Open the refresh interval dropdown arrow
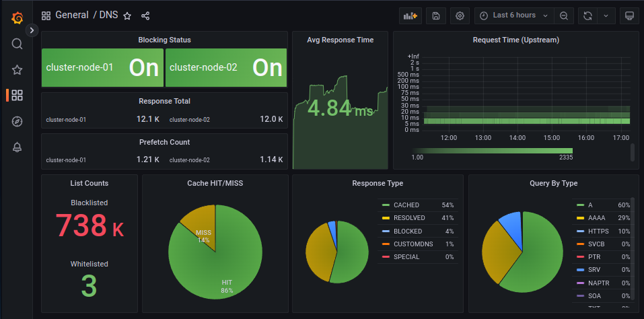Image resolution: width=644 pixels, height=319 pixels. click(x=606, y=15)
